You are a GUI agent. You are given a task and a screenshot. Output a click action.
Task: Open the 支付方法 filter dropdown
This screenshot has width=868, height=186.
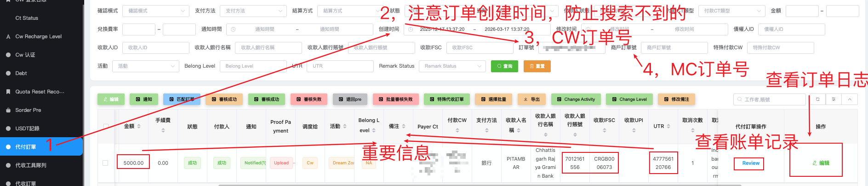254,11
